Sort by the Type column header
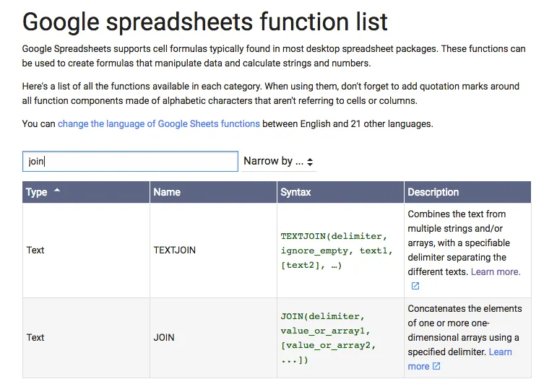This screenshot has height=392, width=557. (x=86, y=192)
